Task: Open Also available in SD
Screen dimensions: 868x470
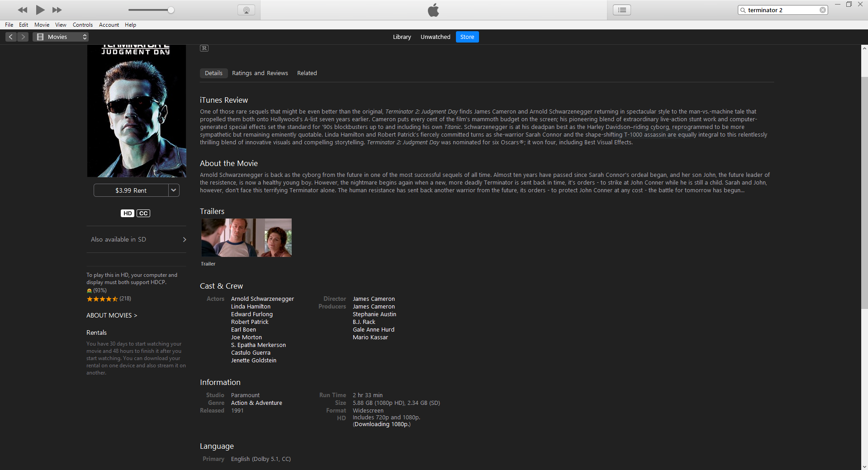Action: [x=137, y=239]
